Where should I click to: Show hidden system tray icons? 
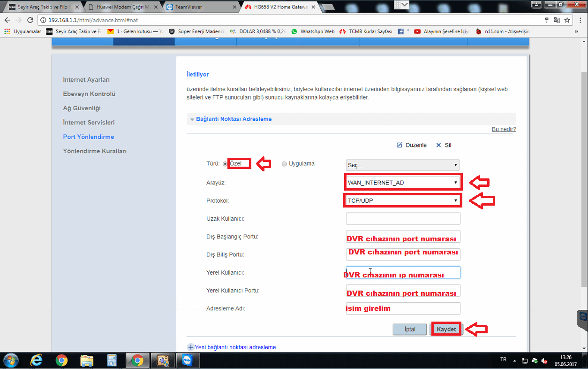515,361
